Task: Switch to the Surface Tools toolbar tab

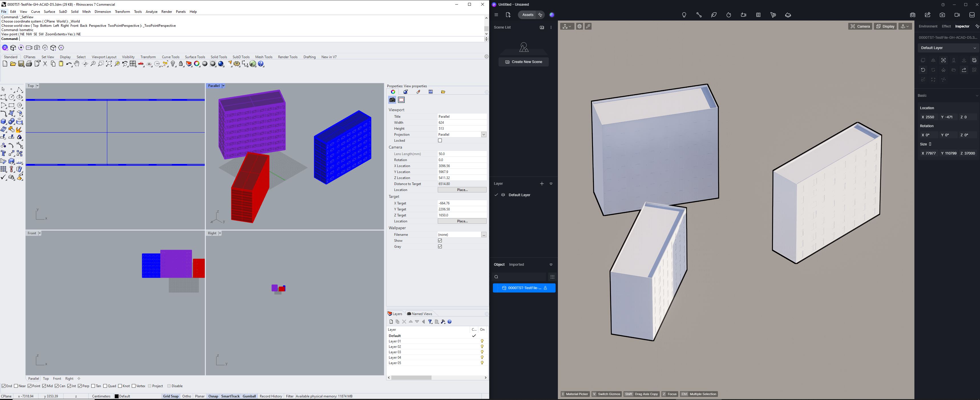Action: (x=195, y=57)
